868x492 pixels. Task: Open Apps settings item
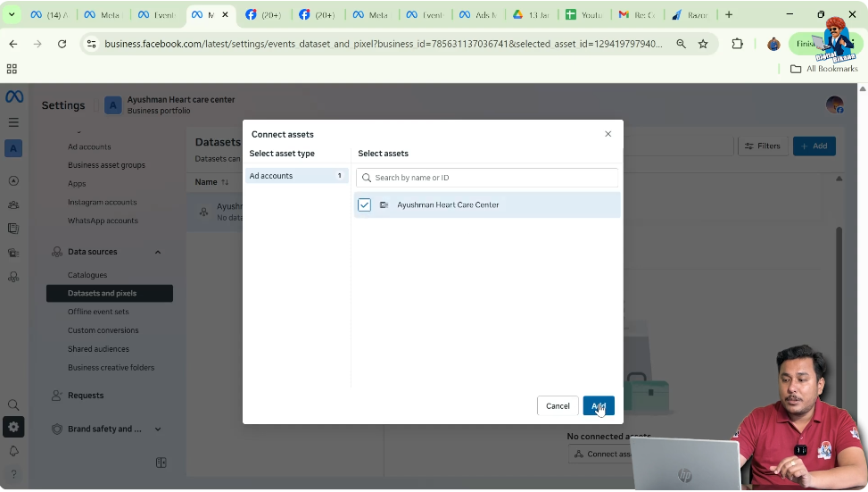77,183
